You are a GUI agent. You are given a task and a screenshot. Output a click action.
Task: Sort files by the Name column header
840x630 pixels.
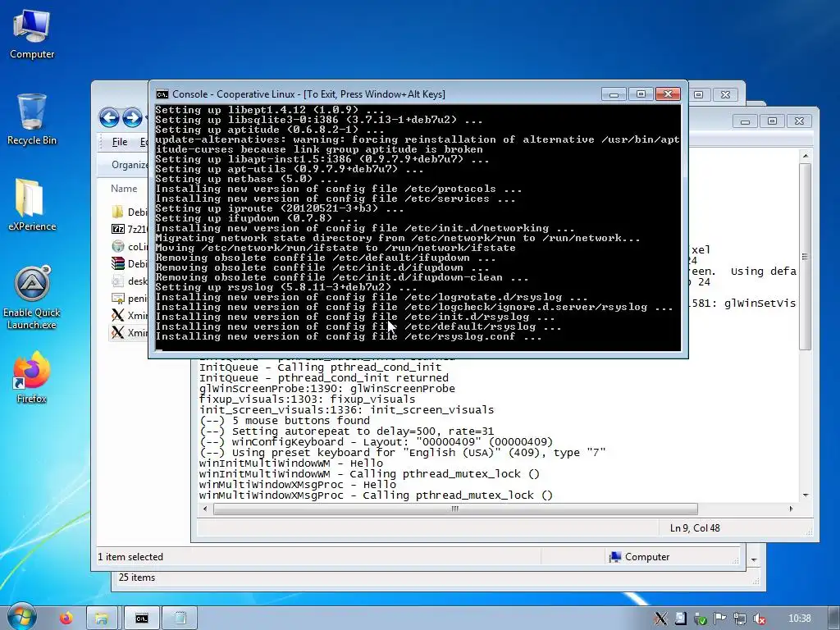[124, 189]
